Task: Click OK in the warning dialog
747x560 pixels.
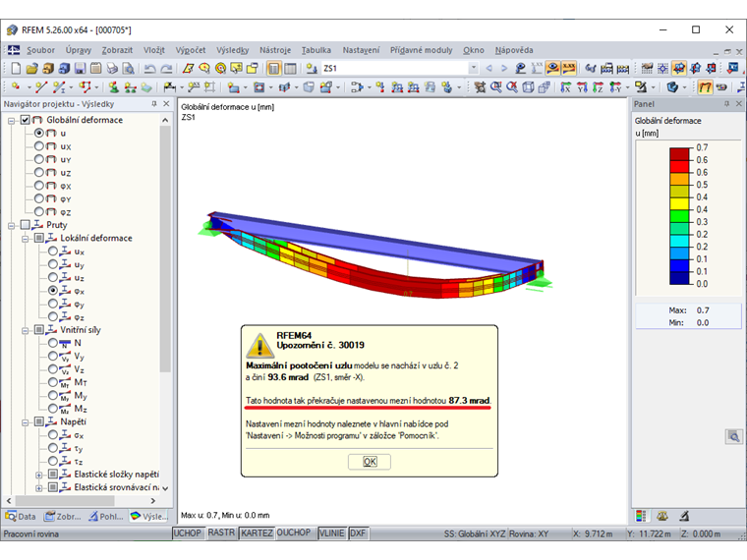Action: click(x=370, y=462)
